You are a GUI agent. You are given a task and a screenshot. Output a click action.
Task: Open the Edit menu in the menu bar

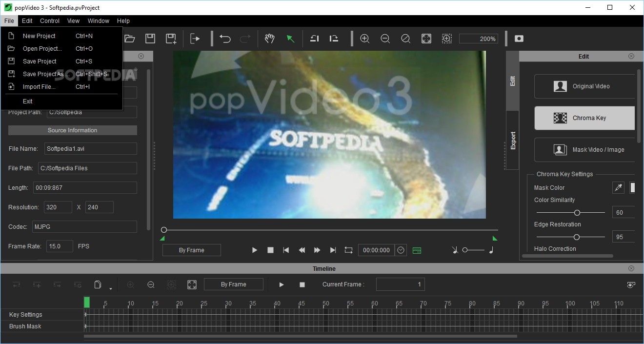27,20
